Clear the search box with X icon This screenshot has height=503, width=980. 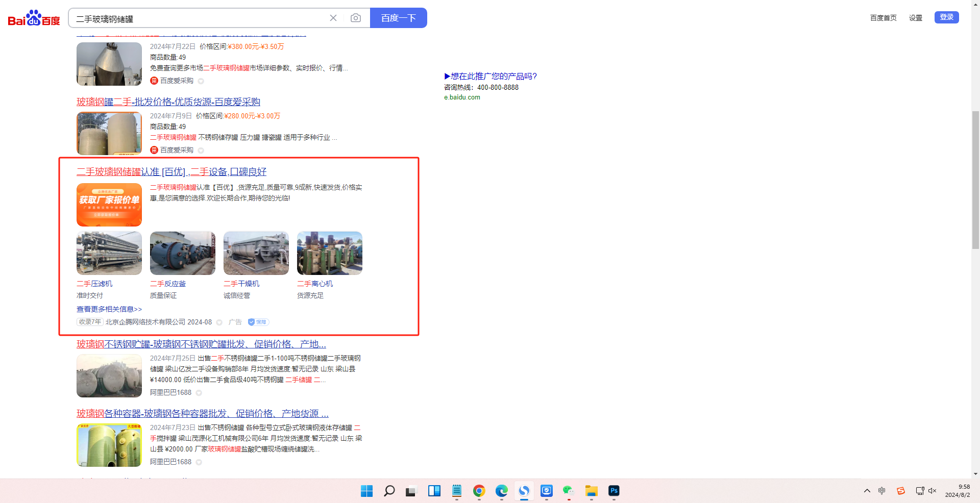coord(333,18)
